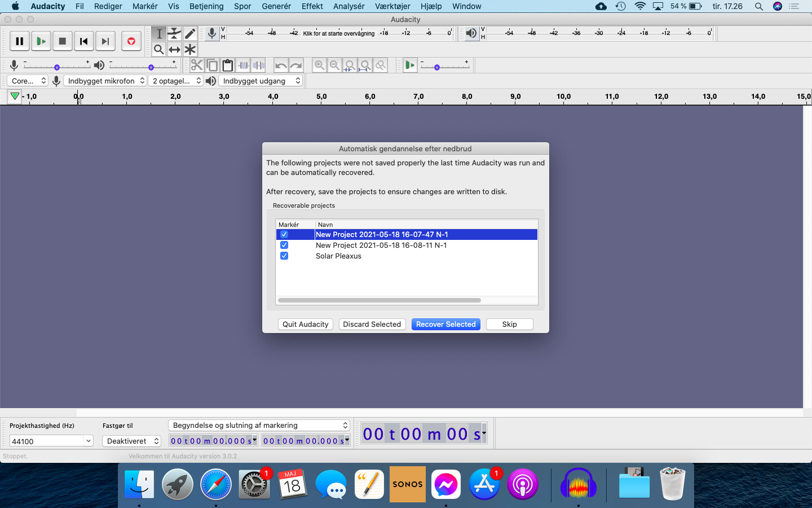The image size is (812, 508).
Task: Uncheck New Project 16-07-47 N-1 checkbox
Action: click(284, 234)
